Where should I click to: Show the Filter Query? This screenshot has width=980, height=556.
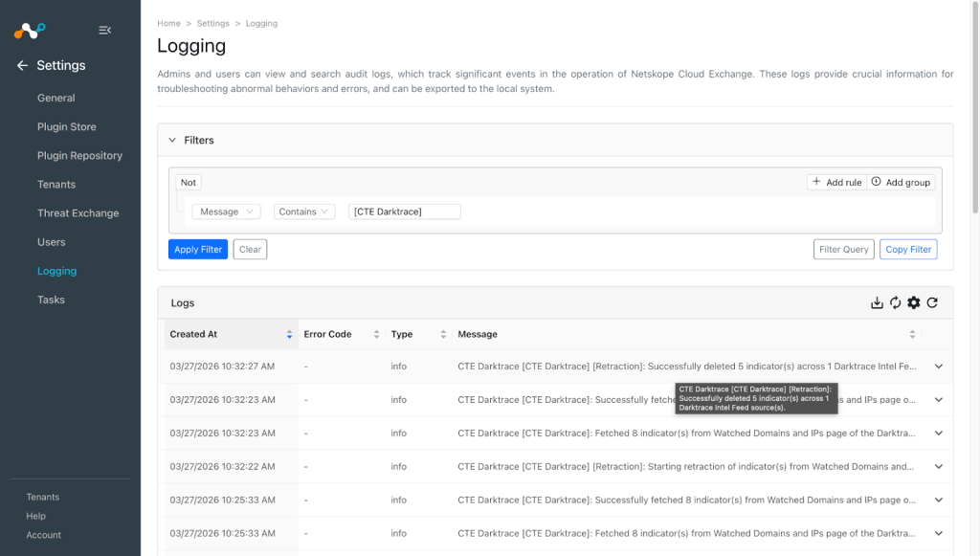tap(844, 249)
